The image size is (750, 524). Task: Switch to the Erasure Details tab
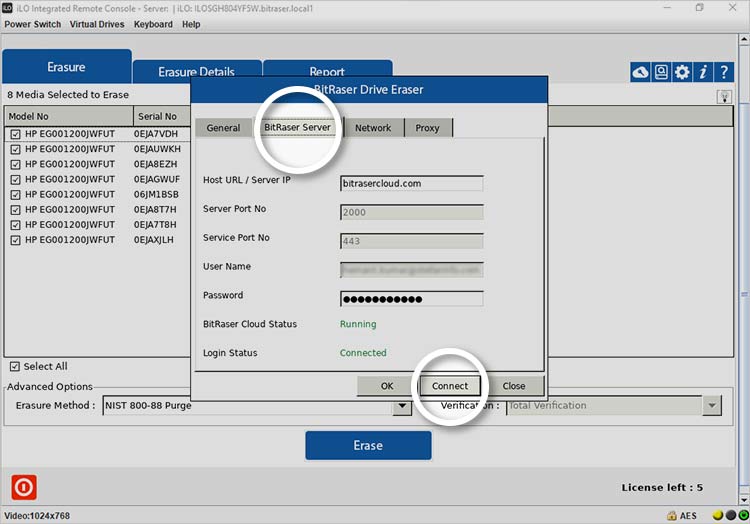(197, 72)
